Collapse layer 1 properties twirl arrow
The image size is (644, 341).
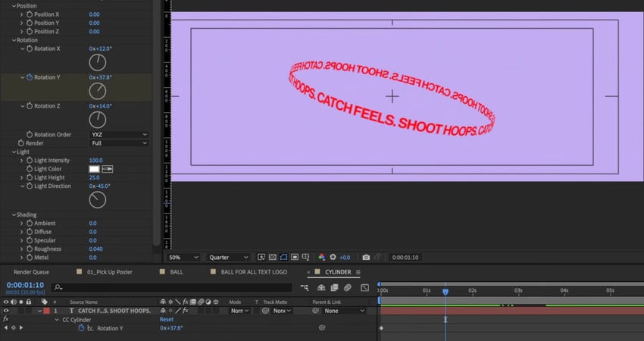coord(39,311)
